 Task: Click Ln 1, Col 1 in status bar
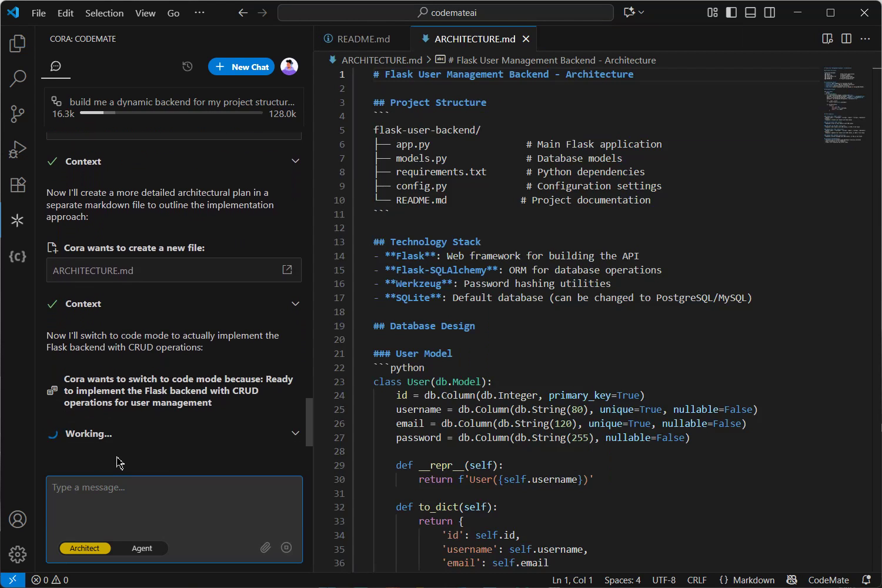[x=573, y=580]
